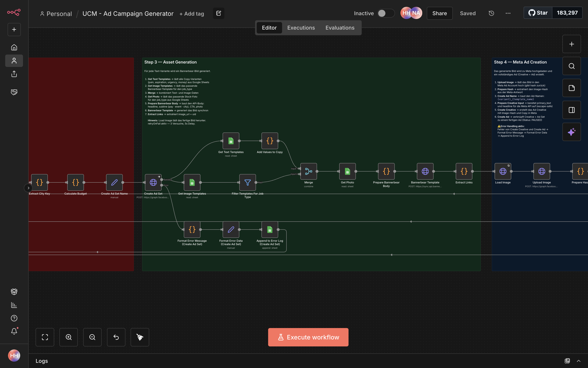
Task: Switch to the Executions tab
Action: click(x=301, y=28)
